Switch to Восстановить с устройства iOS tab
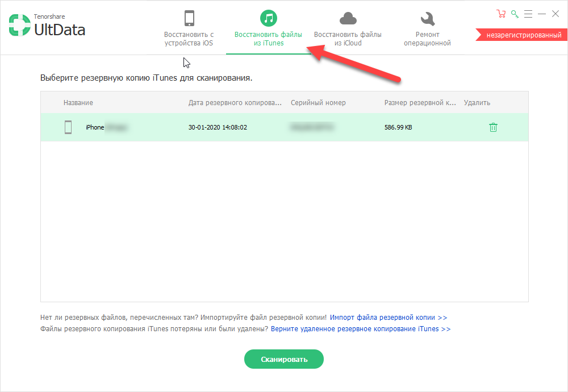This screenshot has width=568, height=392. 189,28
